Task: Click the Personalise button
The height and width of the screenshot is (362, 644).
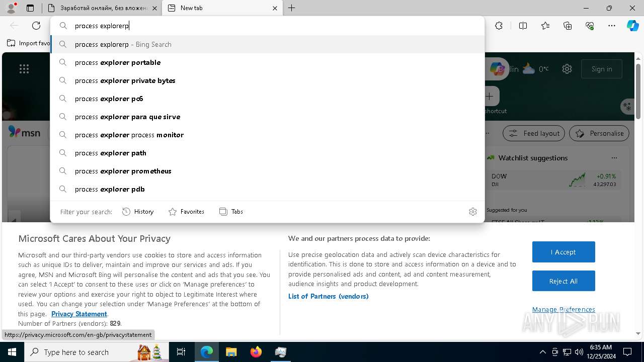Action: tap(599, 133)
